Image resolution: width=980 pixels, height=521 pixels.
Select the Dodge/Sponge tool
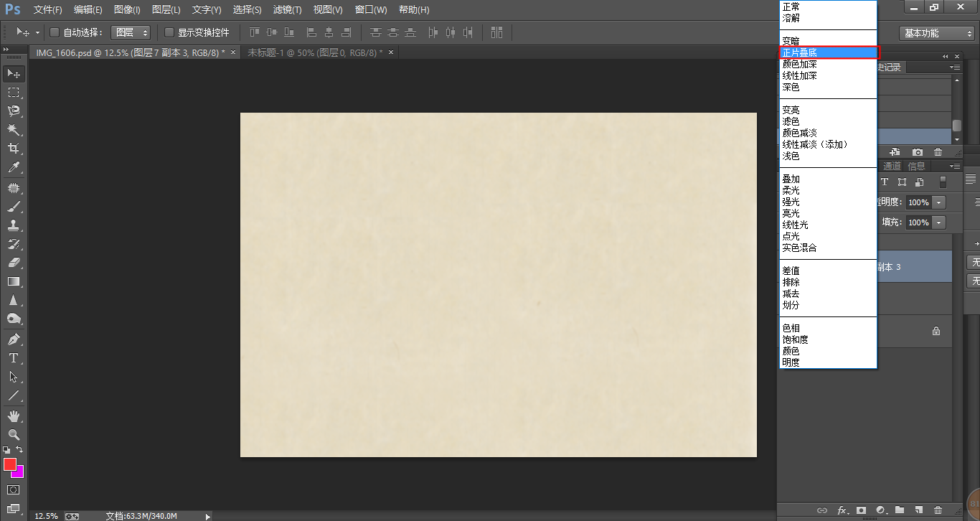pyautogui.click(x=14, y=319)
